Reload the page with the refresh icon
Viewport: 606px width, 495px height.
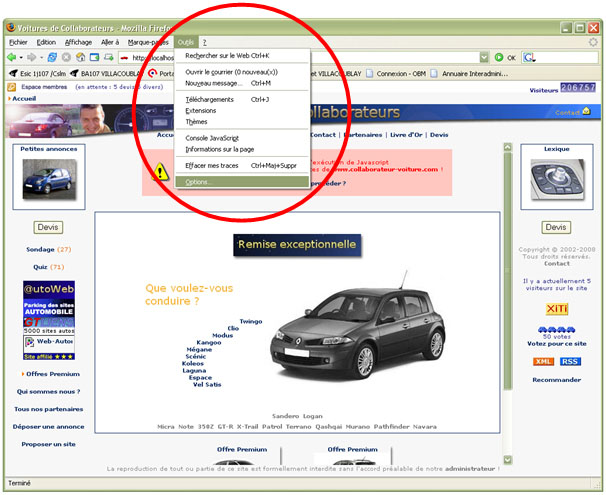tap(52, 58)
